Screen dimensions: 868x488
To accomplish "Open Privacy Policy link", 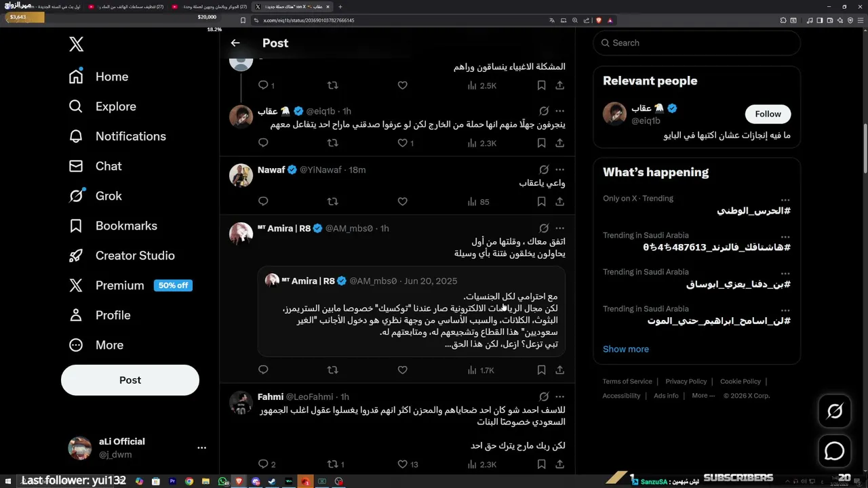I will (x=686, y=382).
